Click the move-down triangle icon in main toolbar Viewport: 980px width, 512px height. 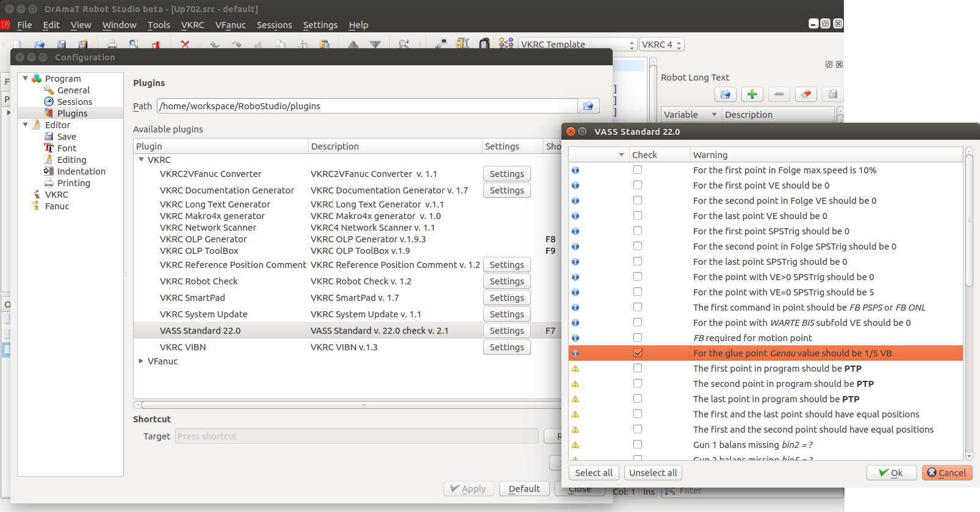click(x=375, y=45)
